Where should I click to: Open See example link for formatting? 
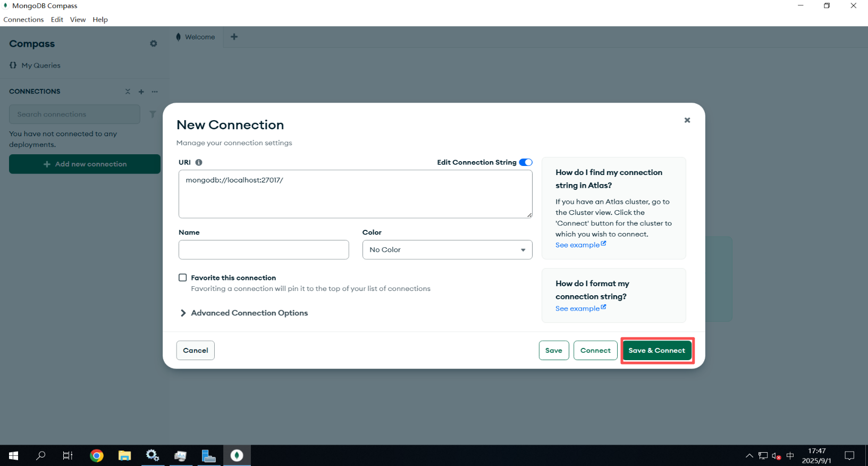pos(580,308)
